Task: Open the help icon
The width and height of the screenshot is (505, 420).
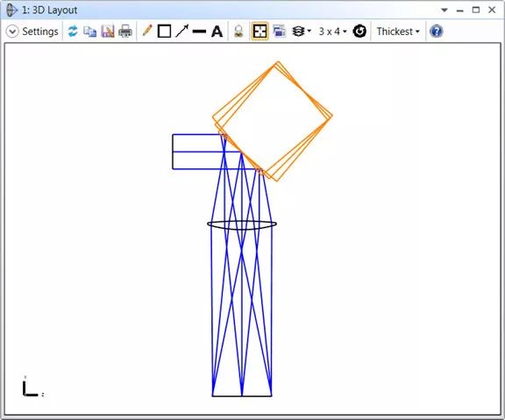Action: pyautogui.click(x=436, y=32)
